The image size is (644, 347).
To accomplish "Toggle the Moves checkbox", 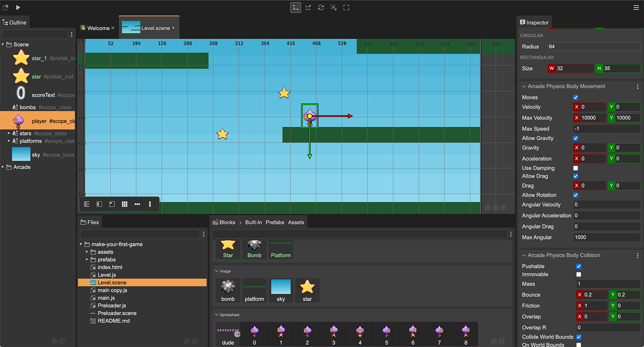I will (x=575, y=98).
